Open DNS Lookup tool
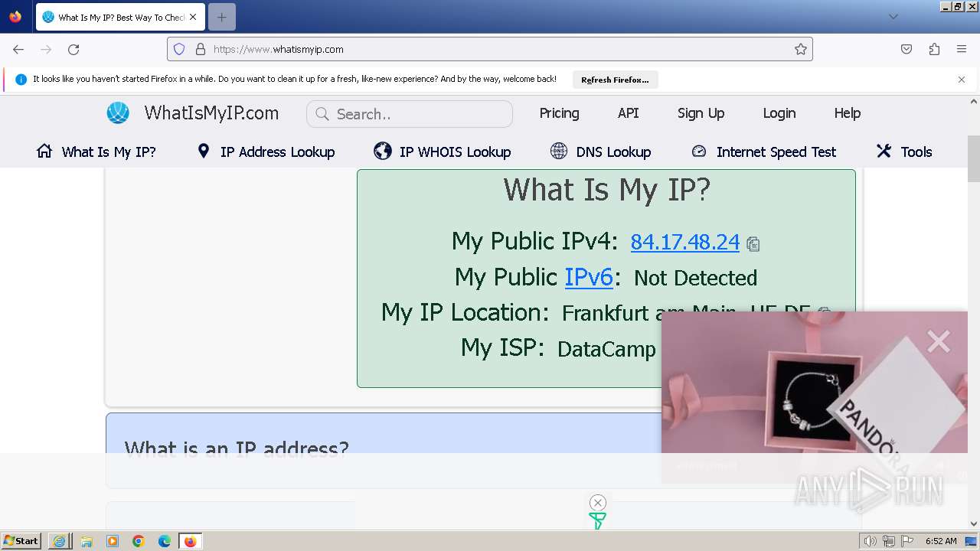Viewport: 980px width, 551px height. (x=601, y=152)
